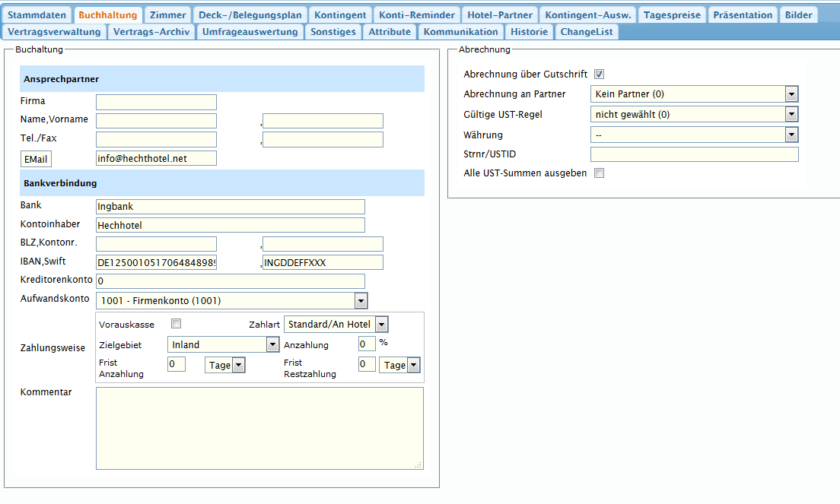Switch to the Stammdaten tab
This screenshot has width=840, height=504.
point(38,15)
